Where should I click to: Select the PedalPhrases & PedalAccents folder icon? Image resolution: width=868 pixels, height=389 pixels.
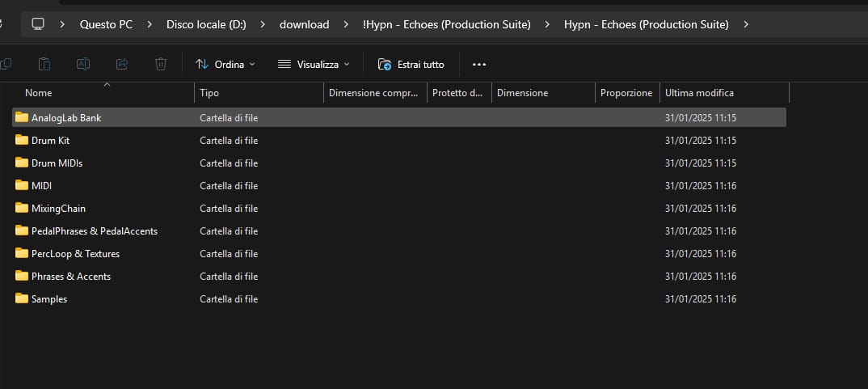click(x=22, y=230)
